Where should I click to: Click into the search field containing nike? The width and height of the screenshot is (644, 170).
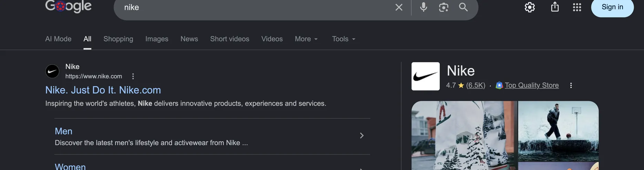pos(256,7)
